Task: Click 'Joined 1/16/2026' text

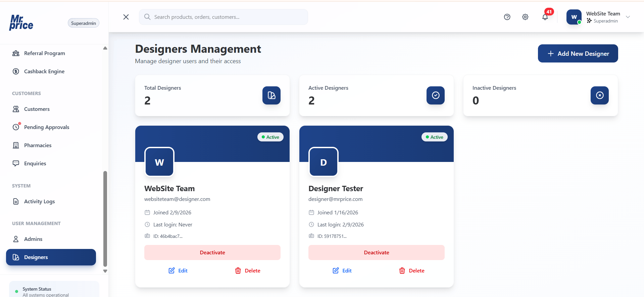Action: coord(338,212)
